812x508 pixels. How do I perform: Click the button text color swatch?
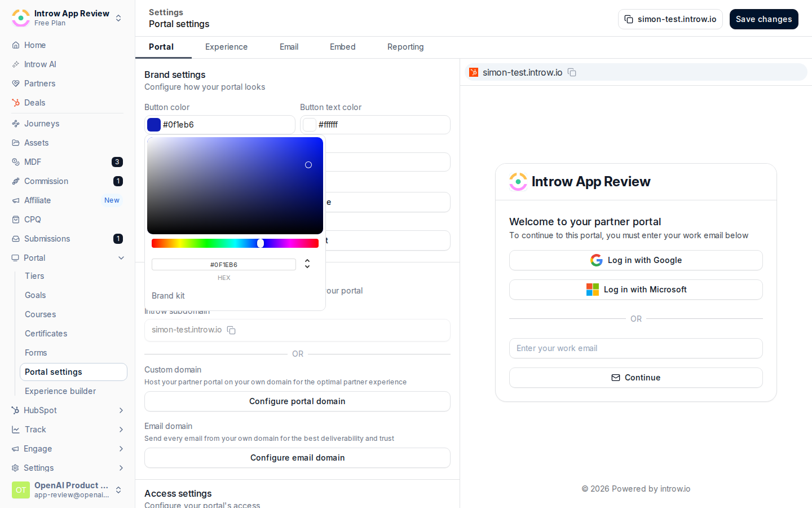click(x=310, y=125)
